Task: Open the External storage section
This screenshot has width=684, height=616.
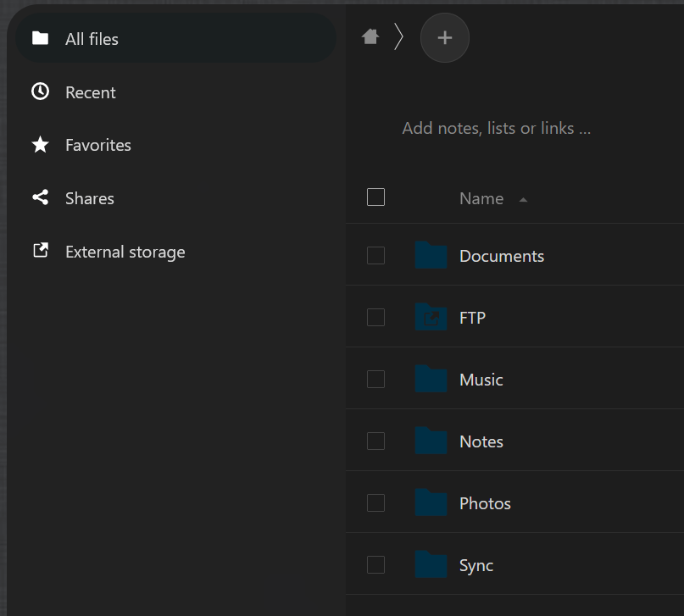Action: pos(125,252)
